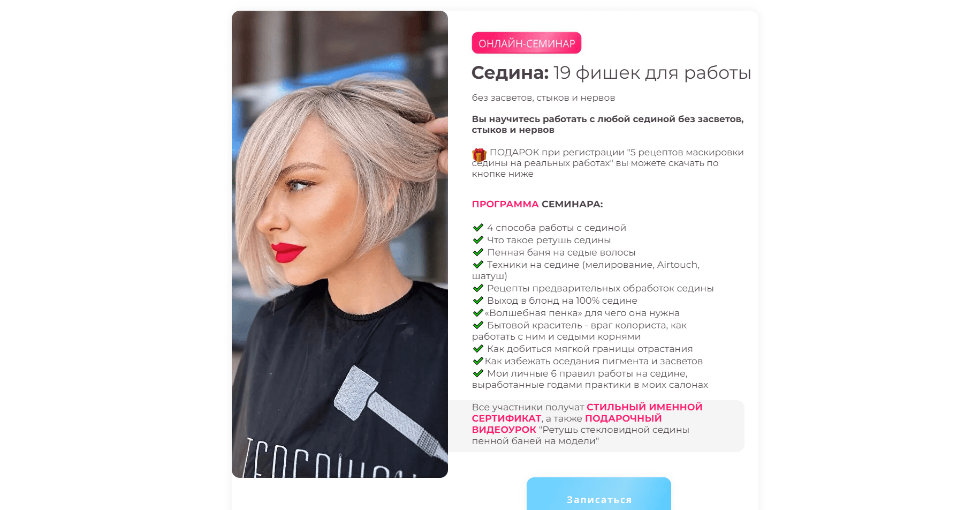Click the checkmark beside Пенная баня на седые волосы
Screen dimensions: 980x510
(x=478, y=252)
